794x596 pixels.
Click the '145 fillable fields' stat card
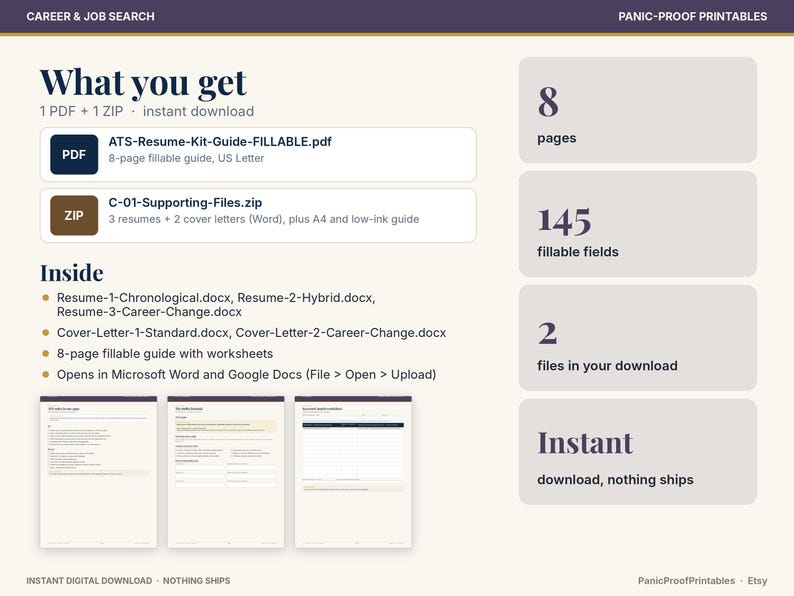(638, 224)
